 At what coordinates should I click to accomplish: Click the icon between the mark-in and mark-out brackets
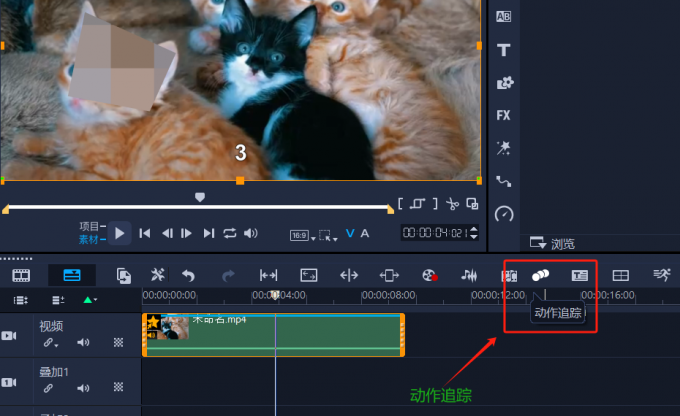418,203
